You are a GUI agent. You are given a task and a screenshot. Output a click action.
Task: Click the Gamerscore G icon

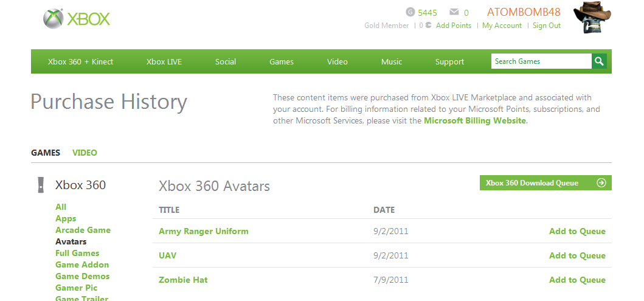(410, 12)
